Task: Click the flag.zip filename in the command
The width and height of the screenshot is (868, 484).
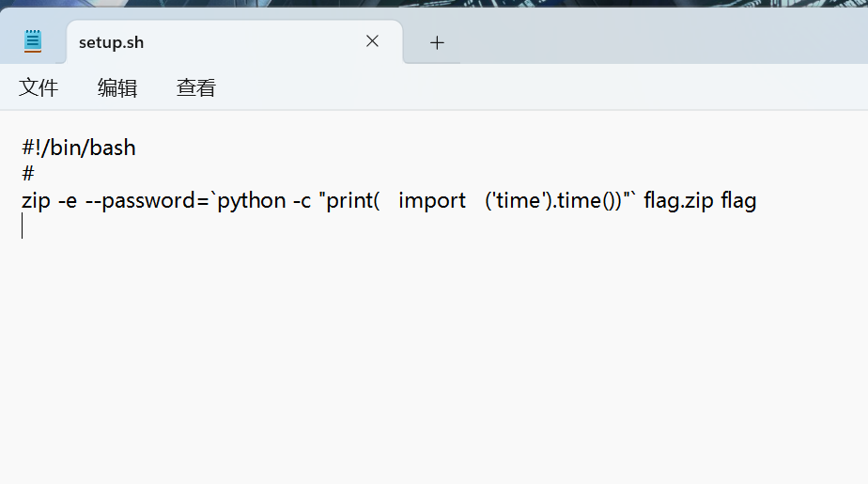Action: (678, 201)
